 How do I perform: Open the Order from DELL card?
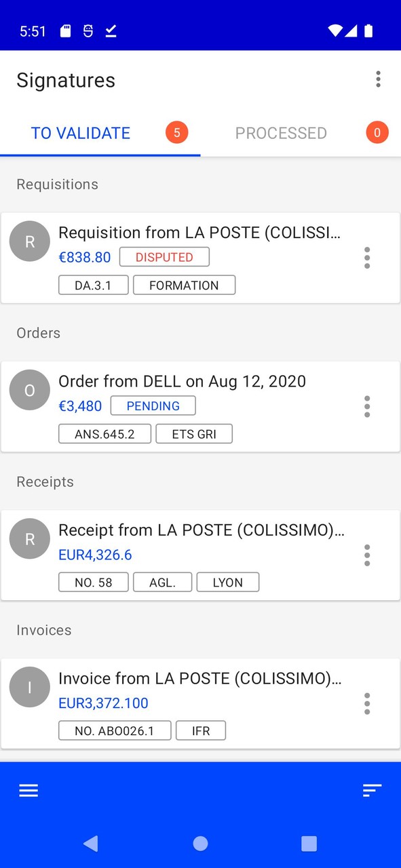pos(182,381)
